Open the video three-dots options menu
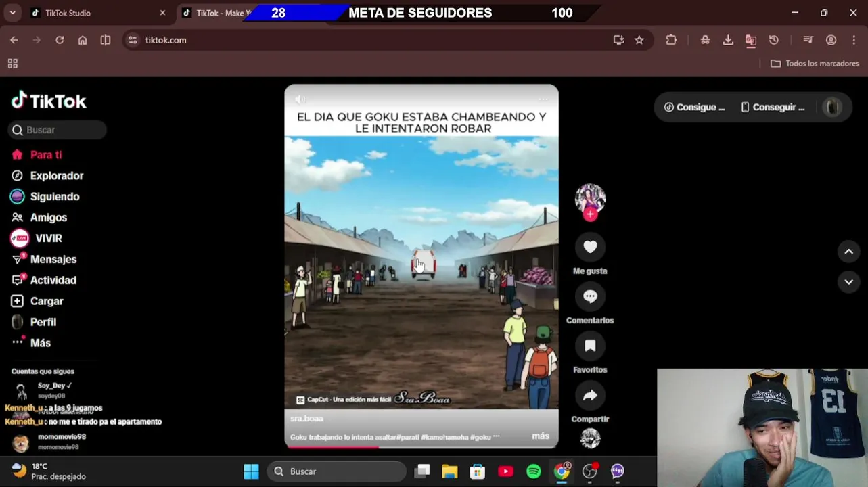The image size is (868, 487). point(543,99)
